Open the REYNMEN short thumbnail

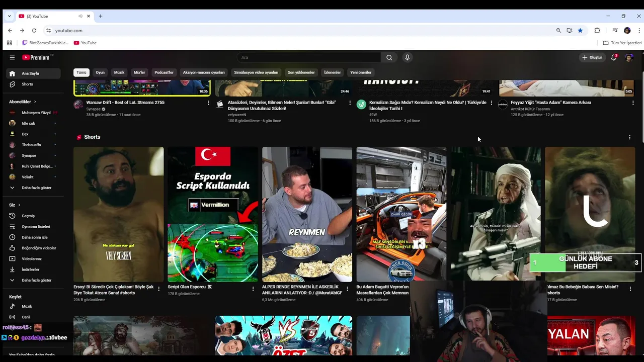pyautogui.click(x=307, y=214)
